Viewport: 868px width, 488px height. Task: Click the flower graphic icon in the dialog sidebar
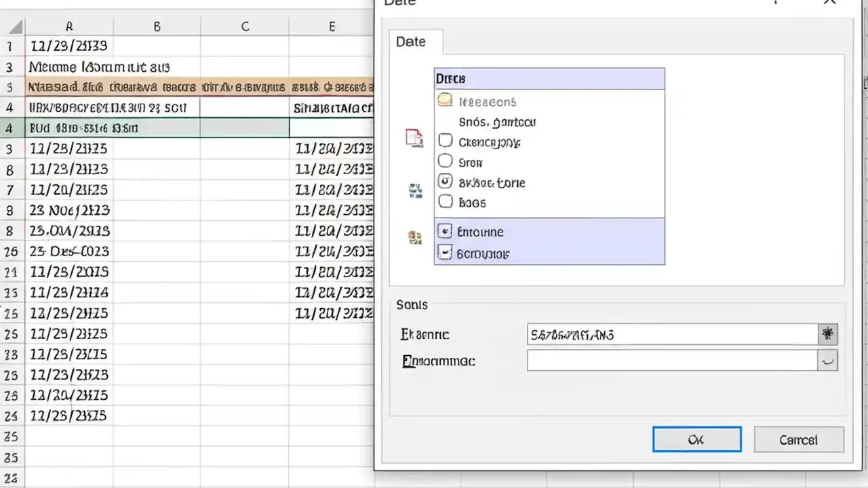coord(415,236)
